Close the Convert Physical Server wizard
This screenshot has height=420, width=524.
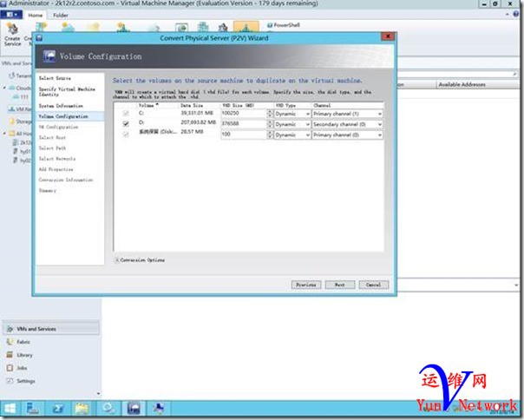(388, 36)
